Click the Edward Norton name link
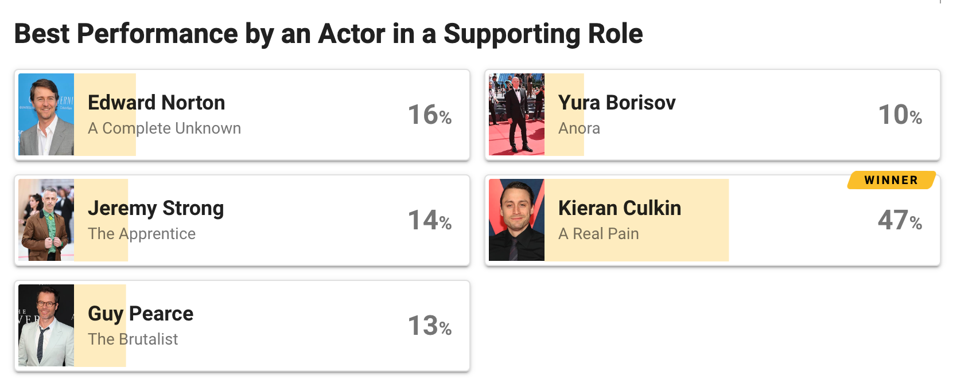 156,103
